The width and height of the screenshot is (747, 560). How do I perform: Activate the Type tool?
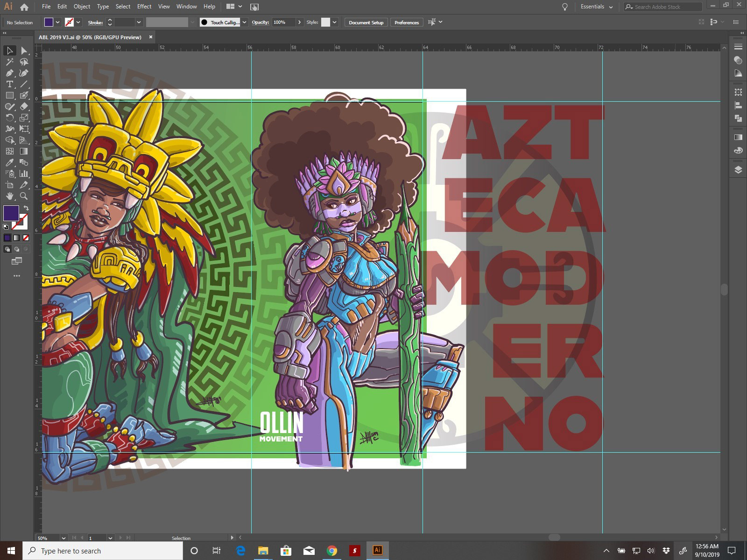[9, 84]
